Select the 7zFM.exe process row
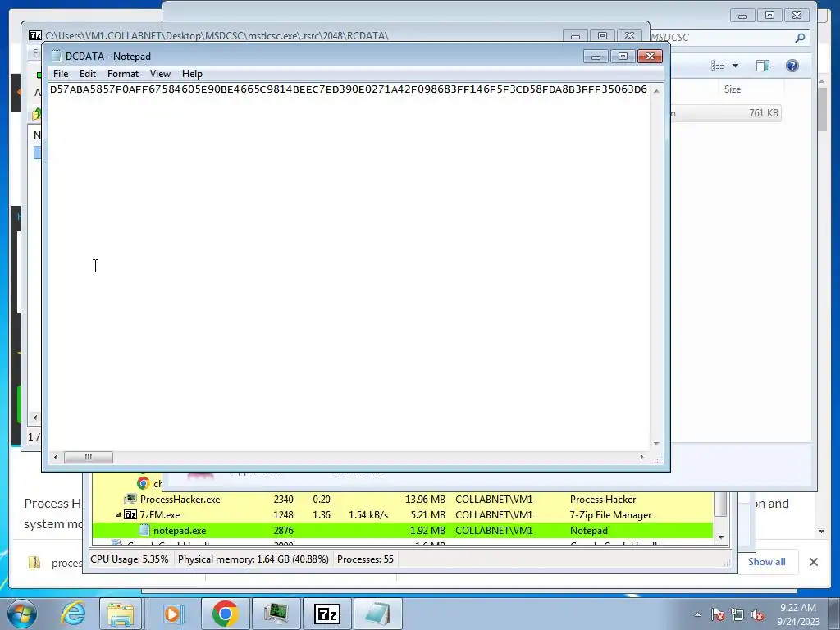 (402, 515)
